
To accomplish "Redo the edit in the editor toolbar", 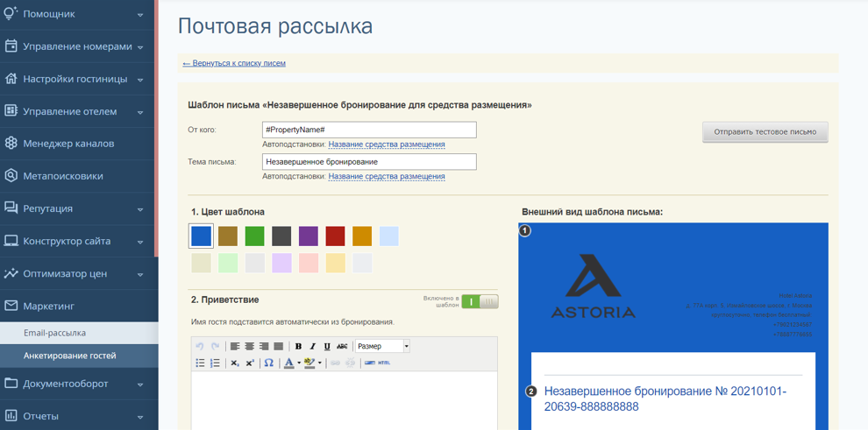I will point(215,346).
